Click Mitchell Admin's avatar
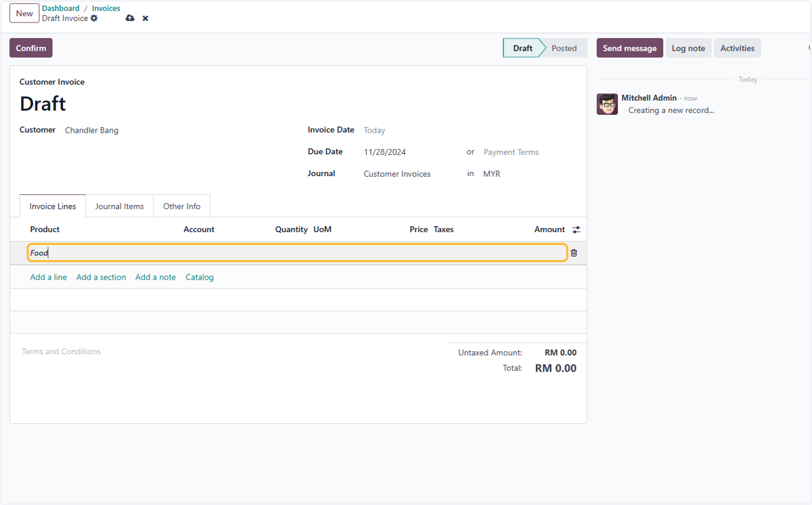 pyautogui.click(x=607, y=104)
